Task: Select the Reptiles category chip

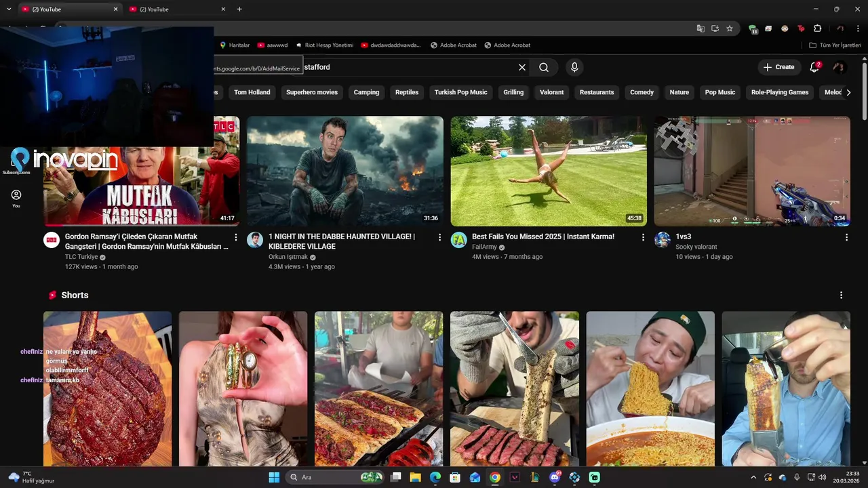Action: point(407,92)
